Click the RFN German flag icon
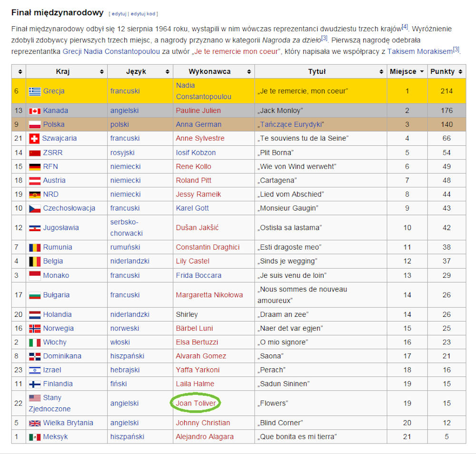Viewport: 476px width, 454px height. 35,167
